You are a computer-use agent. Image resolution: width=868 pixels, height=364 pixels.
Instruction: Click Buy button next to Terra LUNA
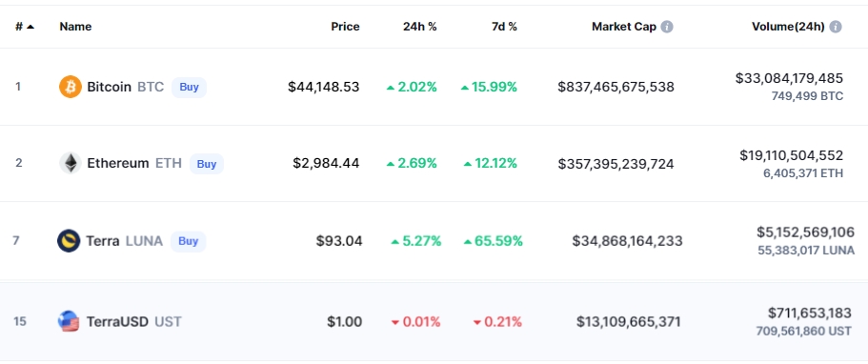(x=189, y=242)
